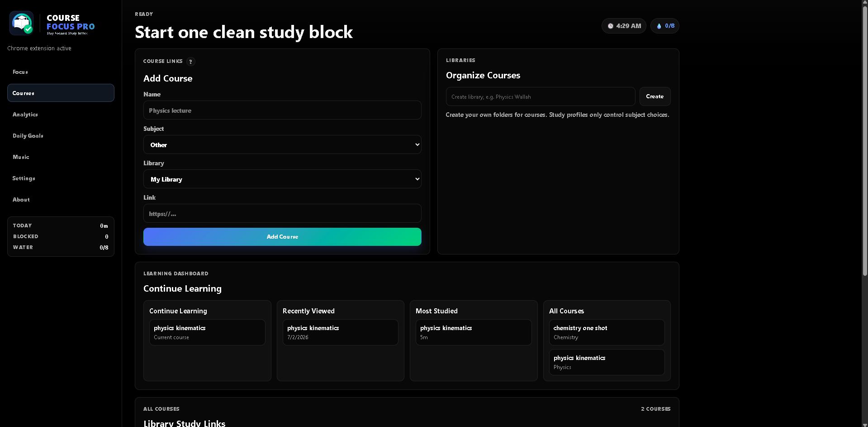Open the About page
Image resolution: width=868 pixels, height=427 pixels.
pos(61,200)
